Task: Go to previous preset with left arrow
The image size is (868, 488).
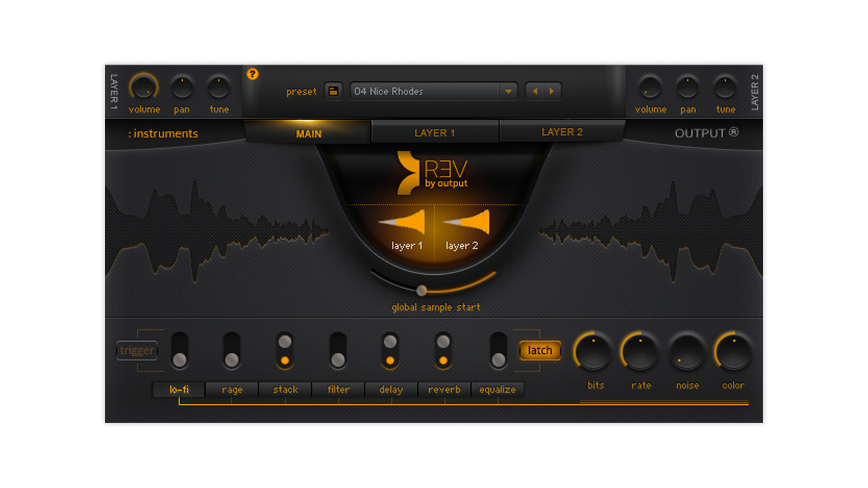Action: tap(535, 91)
